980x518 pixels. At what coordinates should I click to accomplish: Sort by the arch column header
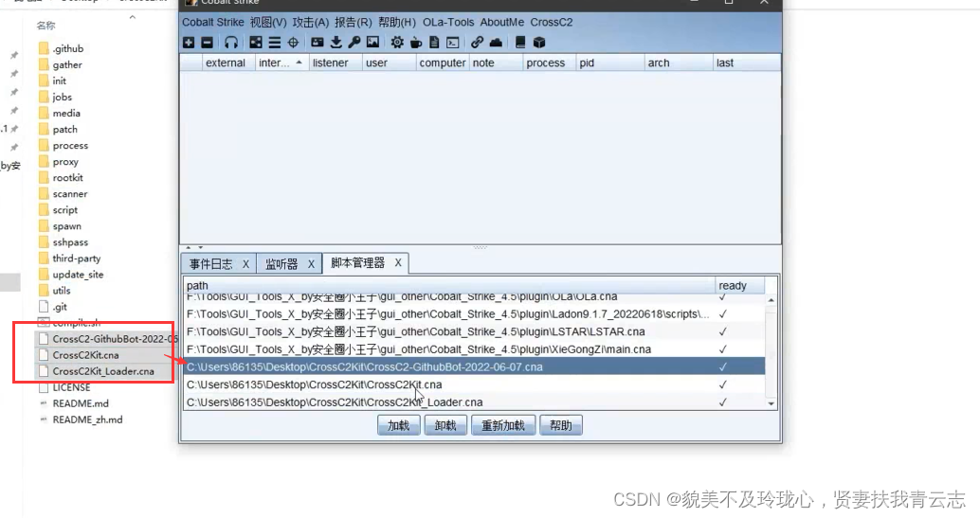coord(678,63)
